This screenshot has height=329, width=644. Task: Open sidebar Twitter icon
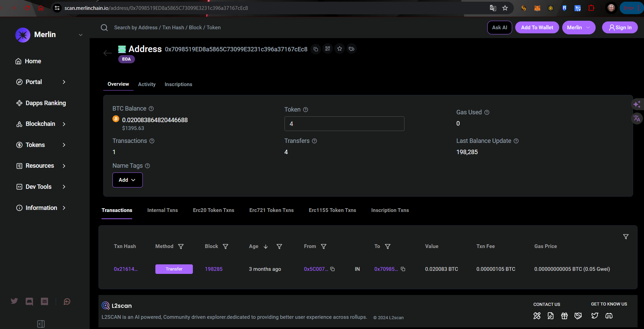pos(14,301)
